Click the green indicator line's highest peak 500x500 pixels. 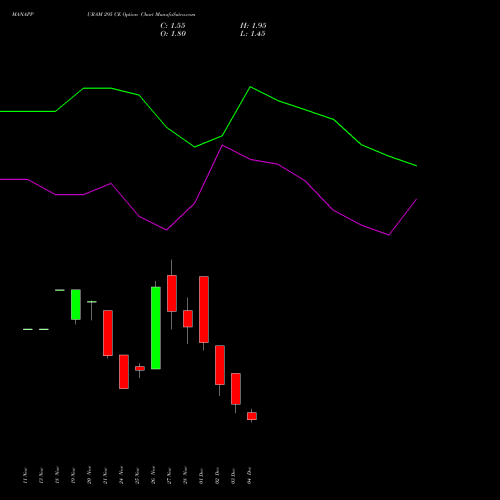coord(250,87)
